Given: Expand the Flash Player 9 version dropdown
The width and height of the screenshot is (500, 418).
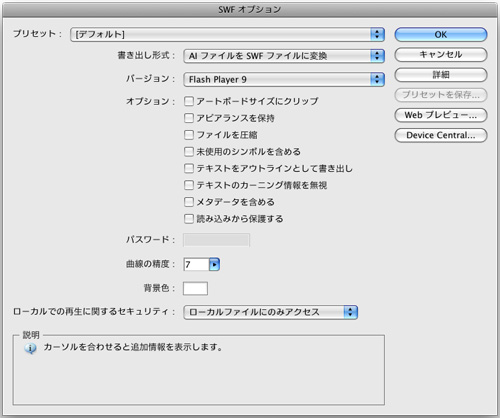Looking at the screenshot, I should tap(284, 79).
